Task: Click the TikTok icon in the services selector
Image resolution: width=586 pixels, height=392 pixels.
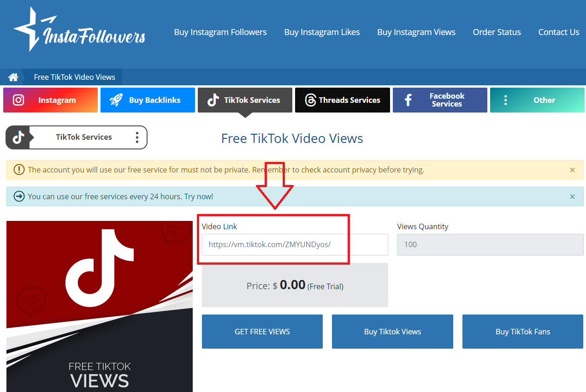Action: (18, 137)
